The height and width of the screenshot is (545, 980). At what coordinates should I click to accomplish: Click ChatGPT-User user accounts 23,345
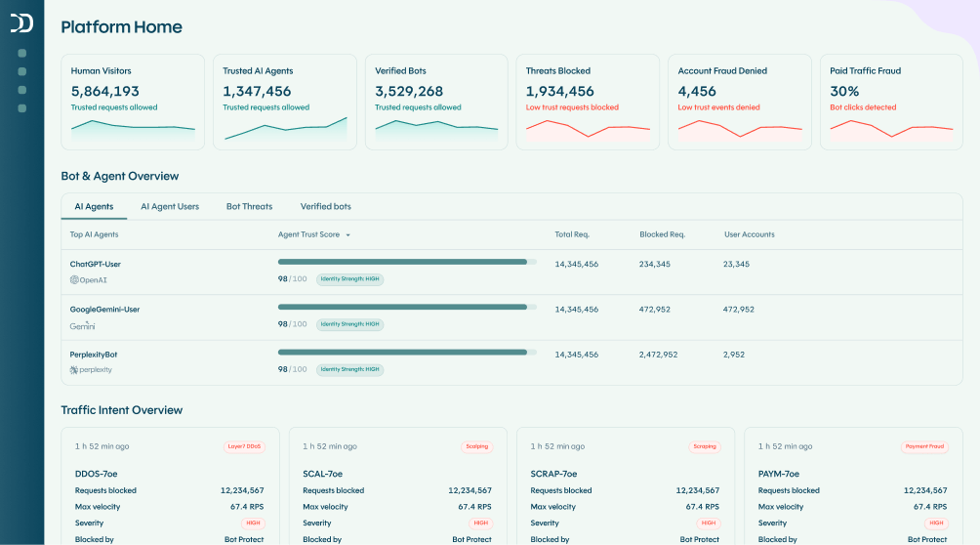tap(736, 264)
